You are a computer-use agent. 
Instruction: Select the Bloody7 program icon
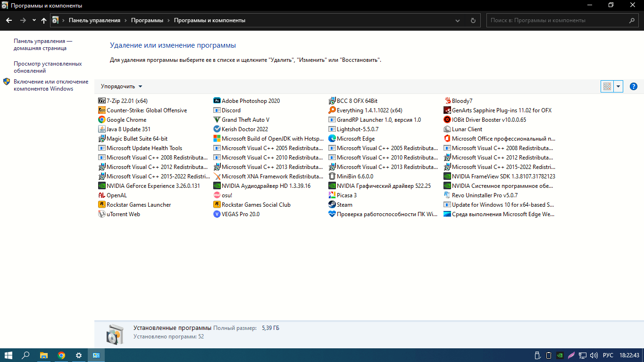pyautogui.click(x=447, y=101)
